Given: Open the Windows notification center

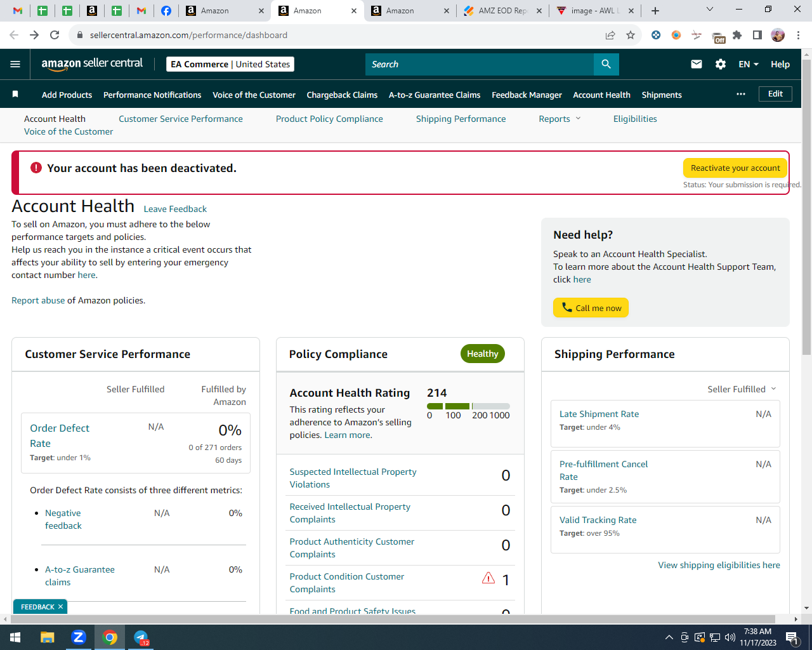Looking at the screenshot, I should tap(792, 637).
